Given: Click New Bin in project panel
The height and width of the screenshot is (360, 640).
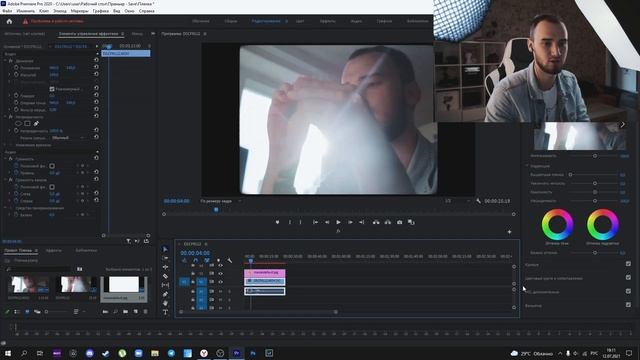Looking at the screenshot, I should [125, 311].
